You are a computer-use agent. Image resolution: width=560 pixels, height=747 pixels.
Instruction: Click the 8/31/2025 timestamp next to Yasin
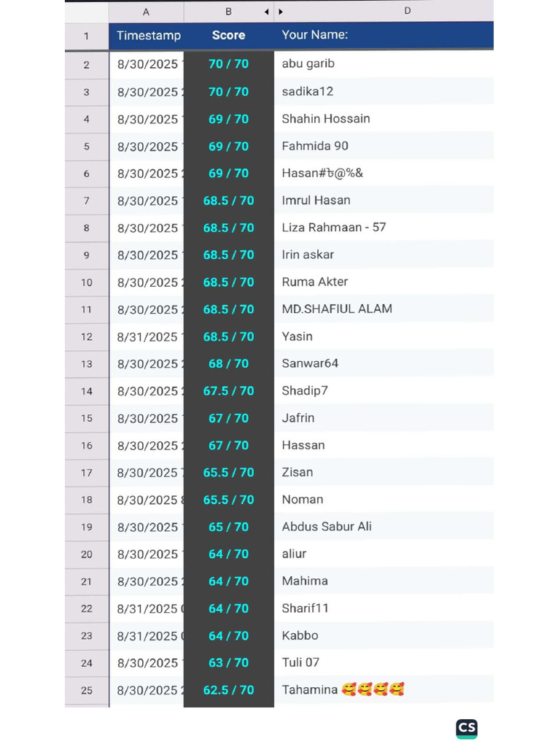pos(146,337)
